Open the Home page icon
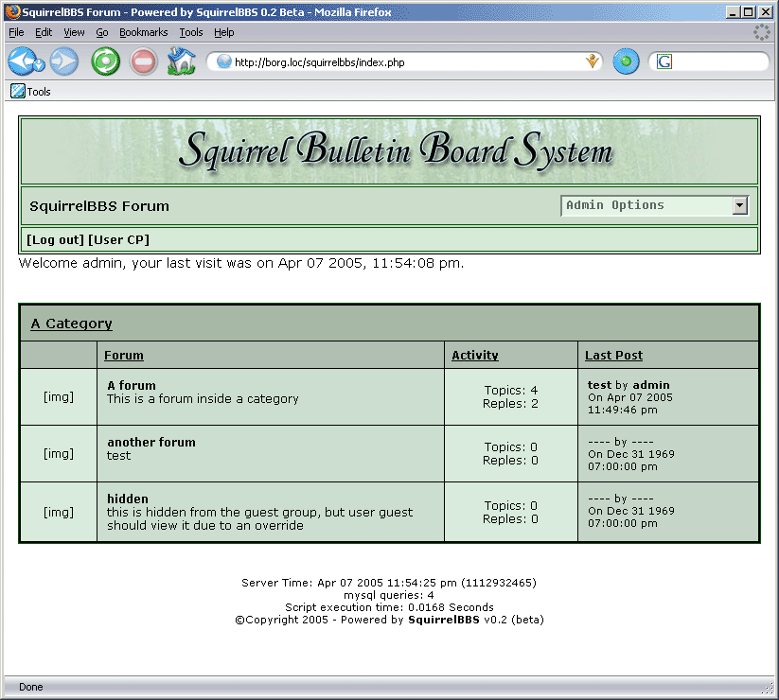The image size is (779, 700). point(182,61)
